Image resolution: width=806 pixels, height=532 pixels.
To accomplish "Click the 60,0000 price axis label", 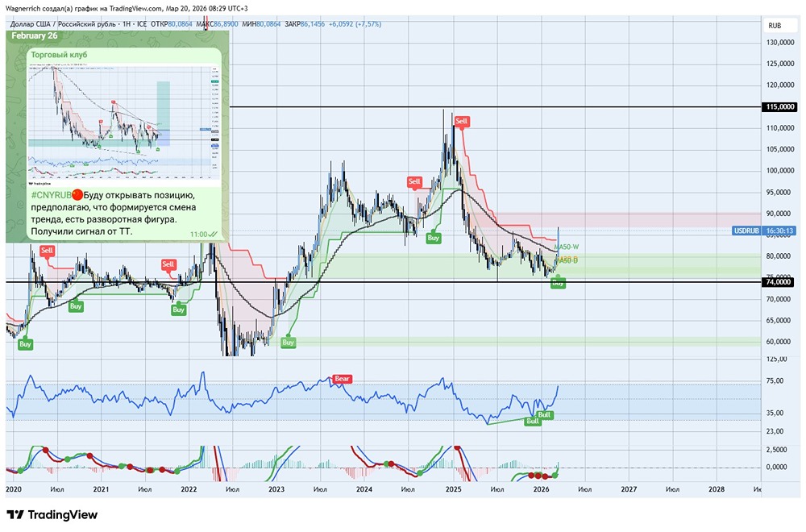I will tap(779, 342).
